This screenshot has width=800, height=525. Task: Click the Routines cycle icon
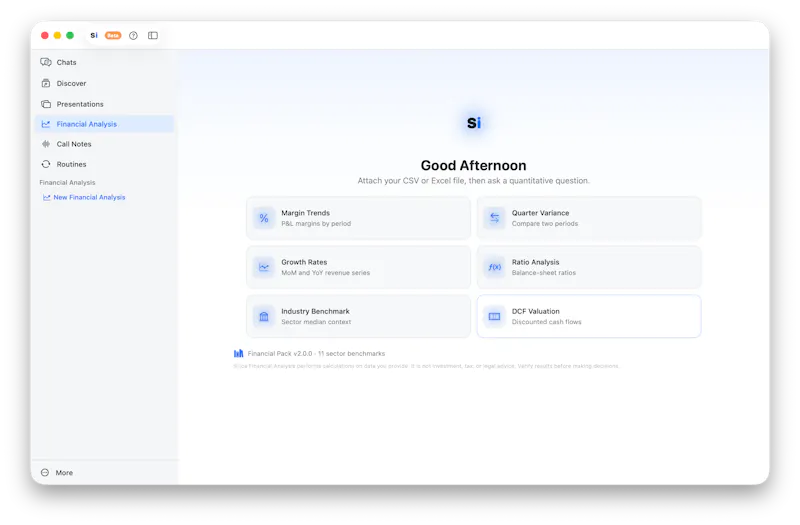coord(46,164)
